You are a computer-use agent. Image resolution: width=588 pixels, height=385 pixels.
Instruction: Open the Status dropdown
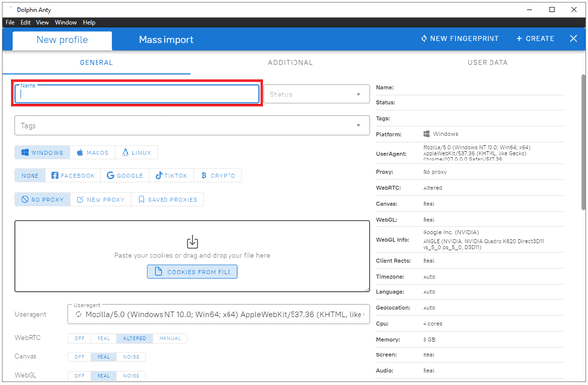pos(317,95)
